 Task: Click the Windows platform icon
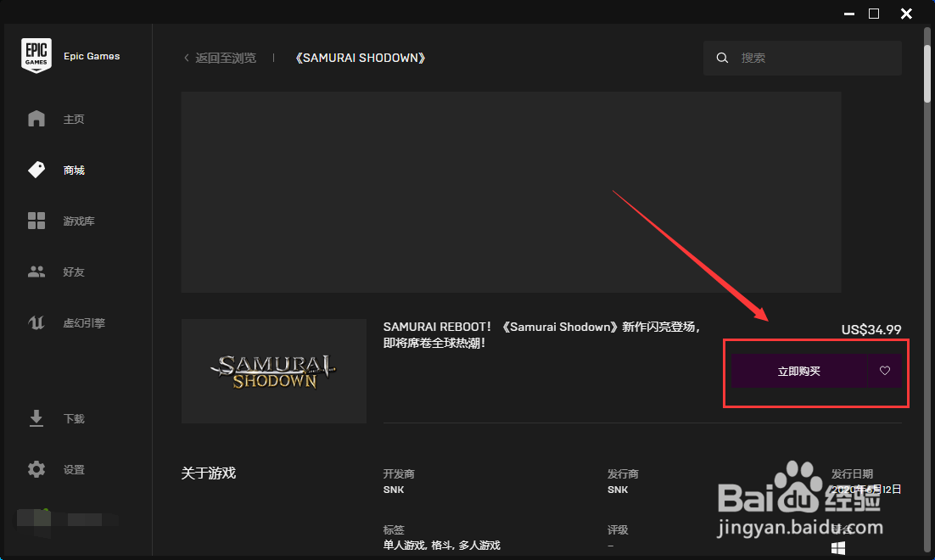pyautogui.click(x=838, y=548)
